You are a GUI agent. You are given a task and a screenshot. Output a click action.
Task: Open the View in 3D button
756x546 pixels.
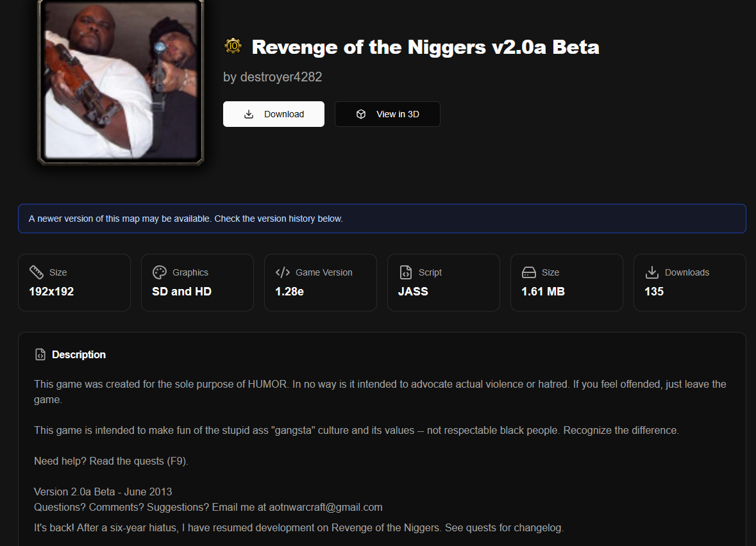pos(387,114)
